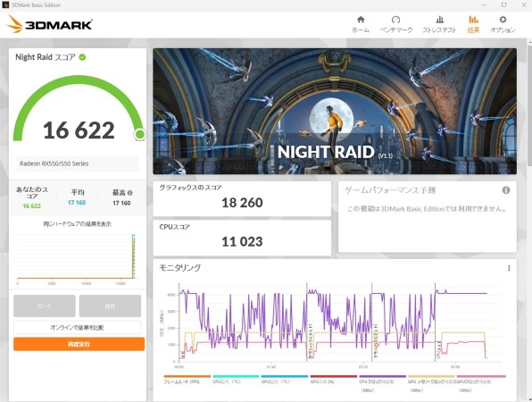The height and width of the screenshot is (402, 532).
Task: Click the green validation checkmark beside Night Raid score
Action: coord(82,57)
